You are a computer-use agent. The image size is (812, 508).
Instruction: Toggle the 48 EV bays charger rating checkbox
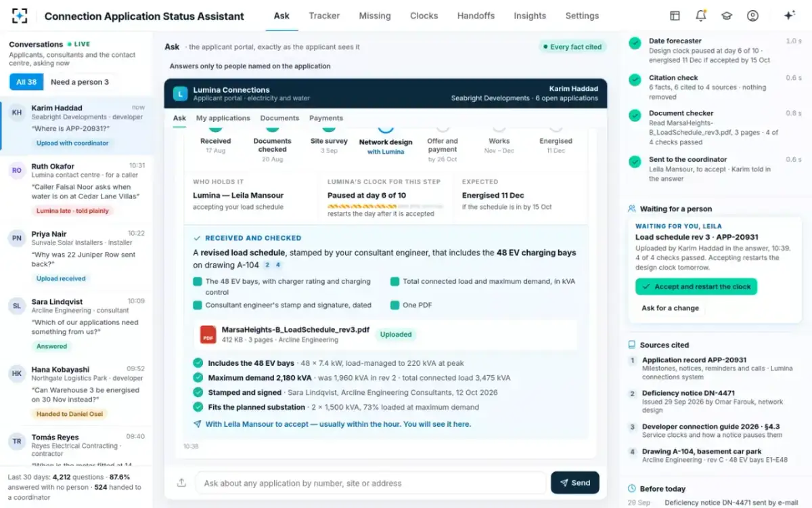pyautogui.click(x=197, y=281)
